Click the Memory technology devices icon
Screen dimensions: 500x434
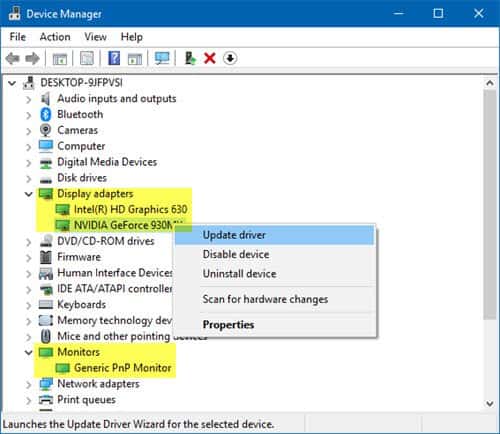click(46, 320)
